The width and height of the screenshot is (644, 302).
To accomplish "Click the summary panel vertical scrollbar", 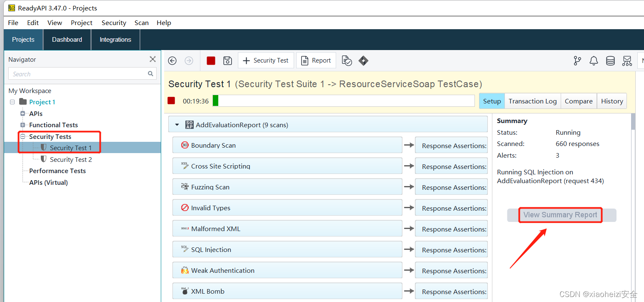I will [x=633, y=122].
